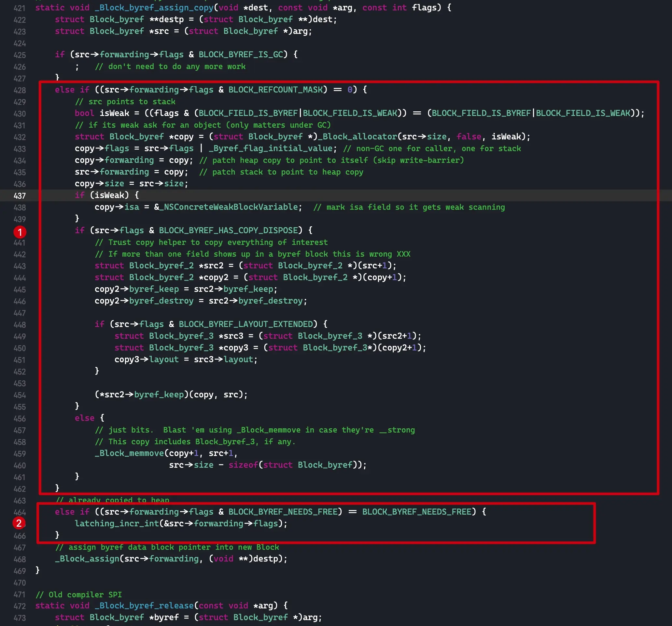The height and width of the screenshot is (626, 672).
Task: Select the _Block_allocator call on line 432
Action: click(358, 136)
